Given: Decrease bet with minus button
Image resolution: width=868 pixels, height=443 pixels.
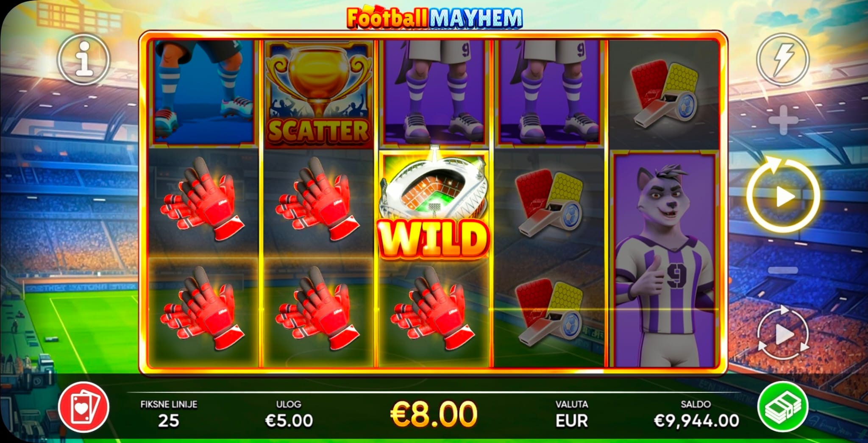Looking at the screenshot, I should (783, 270).
